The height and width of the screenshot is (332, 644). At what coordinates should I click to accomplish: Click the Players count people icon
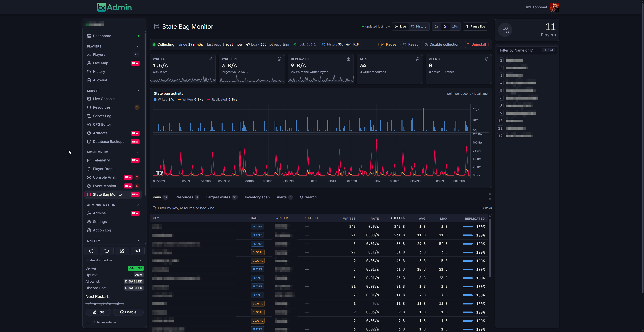pyautogui.click(x=505, y=30)
